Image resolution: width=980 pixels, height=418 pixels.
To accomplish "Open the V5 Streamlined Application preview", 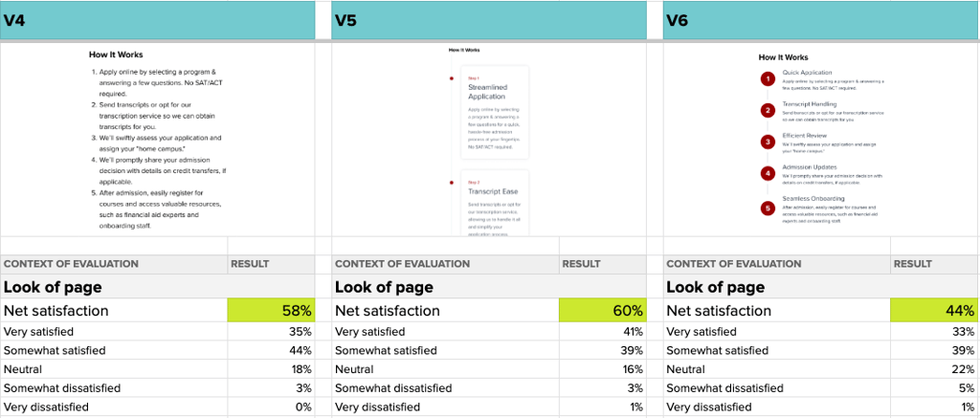I will point(495,113).
